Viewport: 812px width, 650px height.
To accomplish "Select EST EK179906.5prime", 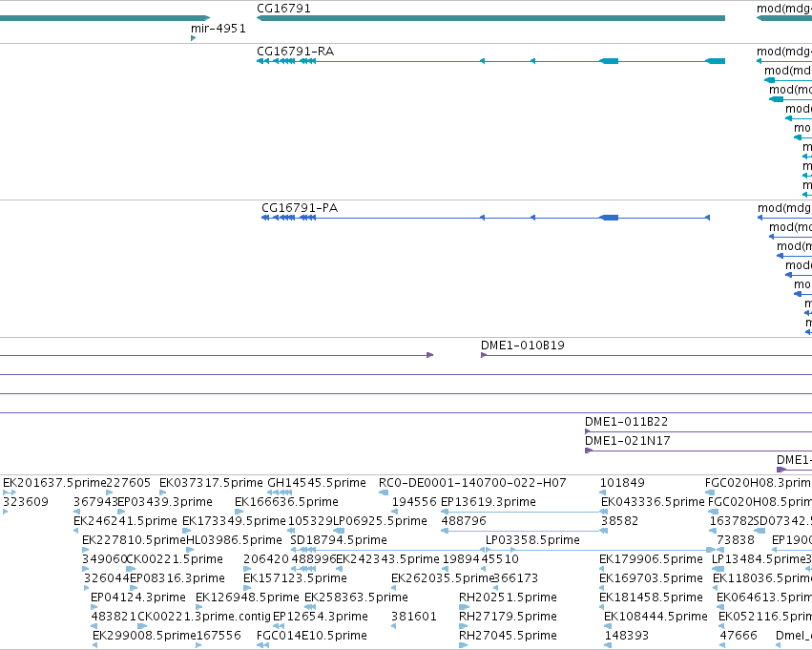I will (651, 559).
